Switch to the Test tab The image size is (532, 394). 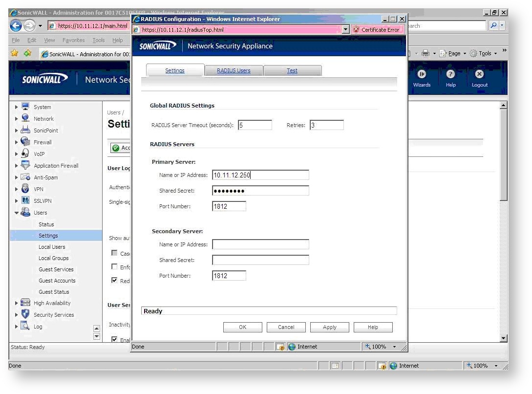coord(292,70)
